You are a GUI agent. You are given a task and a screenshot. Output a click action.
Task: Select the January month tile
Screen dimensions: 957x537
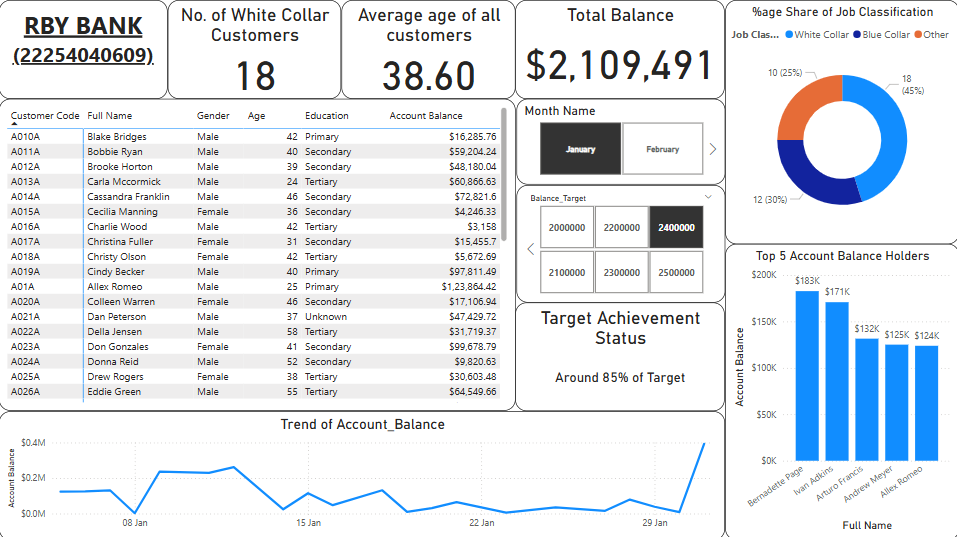point(580,149)
